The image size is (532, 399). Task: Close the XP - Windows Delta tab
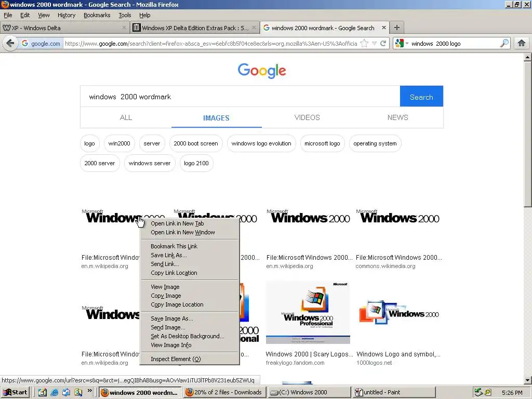click(124, 28)
